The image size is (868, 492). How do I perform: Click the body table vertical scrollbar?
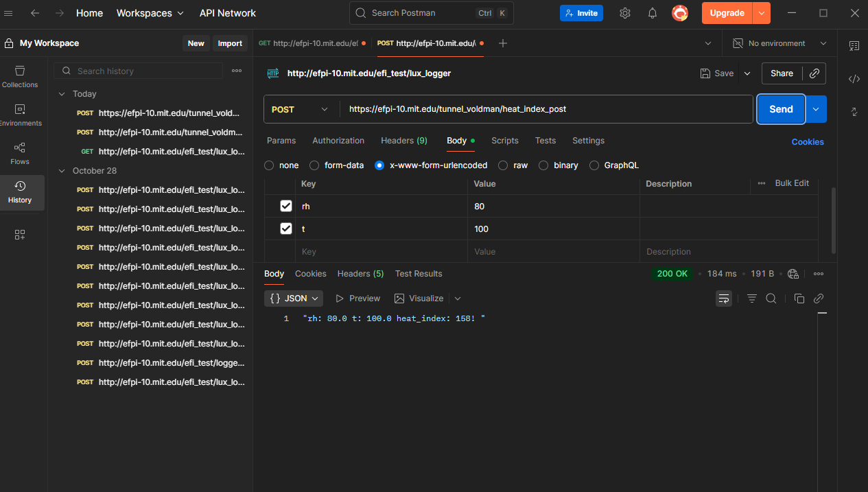click(834, 220)
